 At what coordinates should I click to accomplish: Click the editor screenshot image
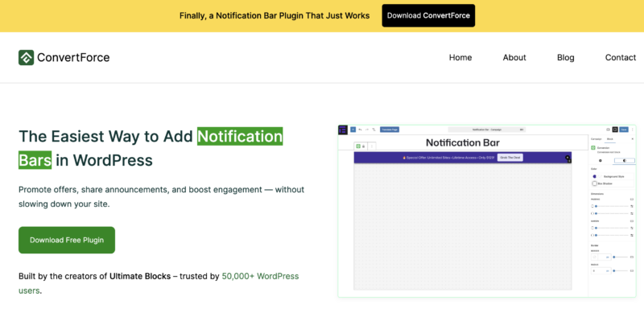(487, 211)
